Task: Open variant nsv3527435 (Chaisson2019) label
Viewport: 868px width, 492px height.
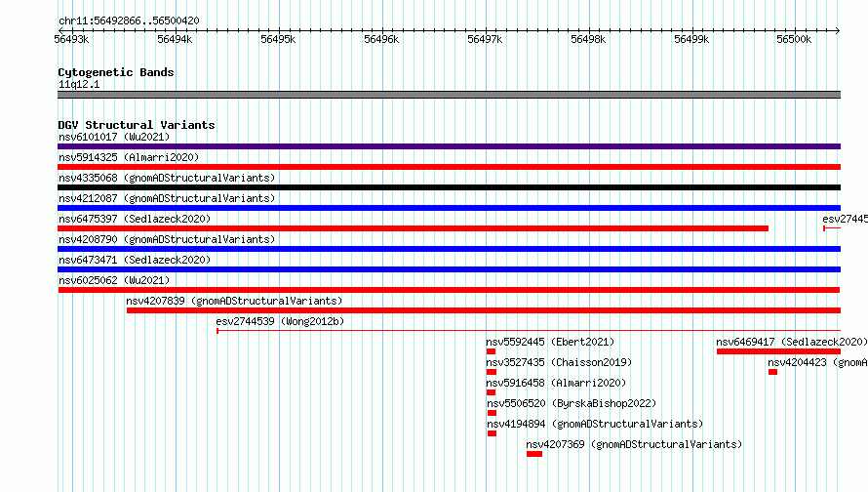Action: pyautogui.click(x=559, y=362)
